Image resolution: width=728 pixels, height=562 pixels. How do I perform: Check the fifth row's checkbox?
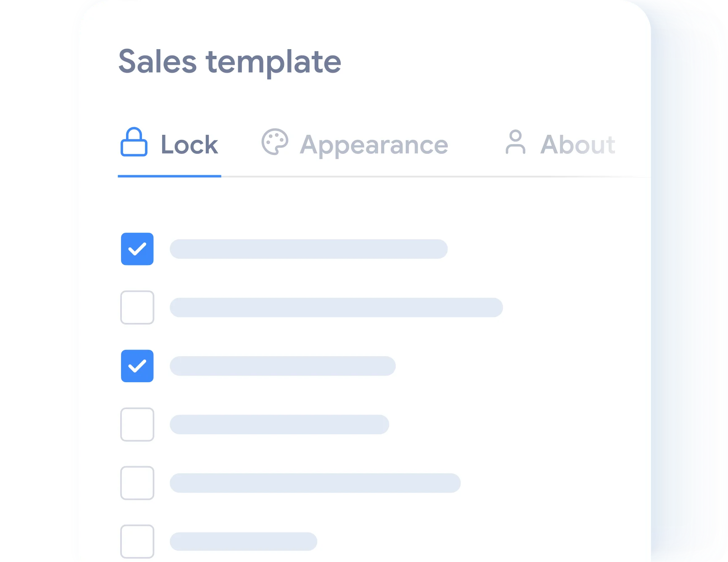click(137, 483)
